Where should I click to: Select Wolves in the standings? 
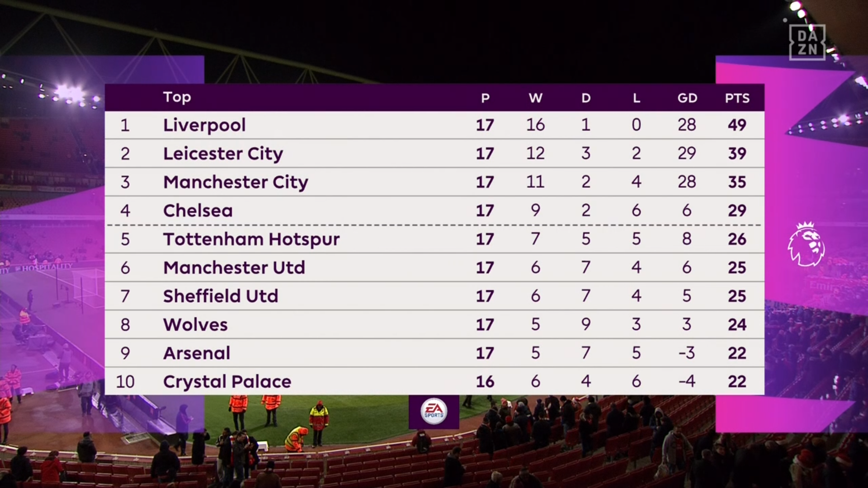tap(195, 324)
